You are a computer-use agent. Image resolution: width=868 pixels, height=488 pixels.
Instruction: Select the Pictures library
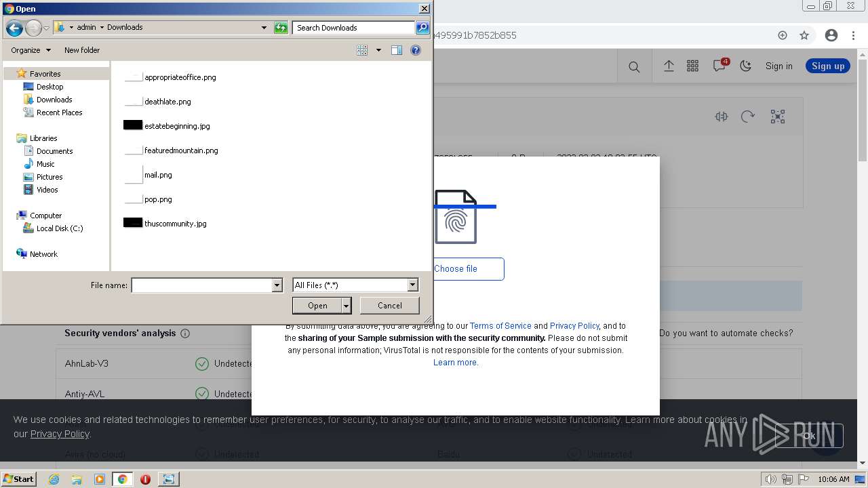(50, 177)
